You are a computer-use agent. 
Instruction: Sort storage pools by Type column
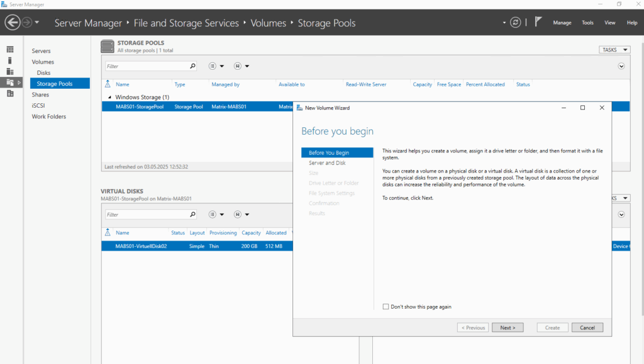click(x=180, y=84)
